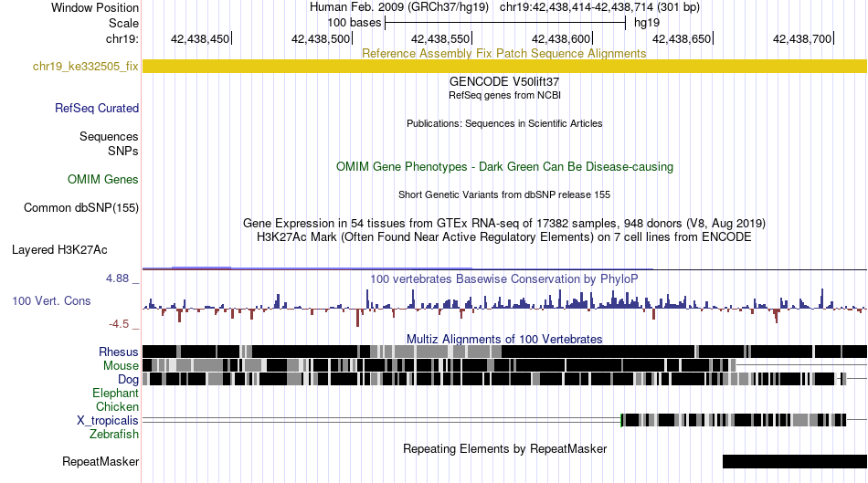This screenshot has height=483, width=868.
Task: Click the Scale label
Action: click(123, 23)
